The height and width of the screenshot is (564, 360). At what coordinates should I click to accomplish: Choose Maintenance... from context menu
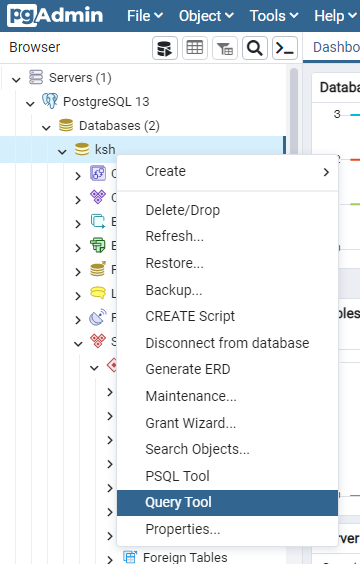tap(227, 396)
